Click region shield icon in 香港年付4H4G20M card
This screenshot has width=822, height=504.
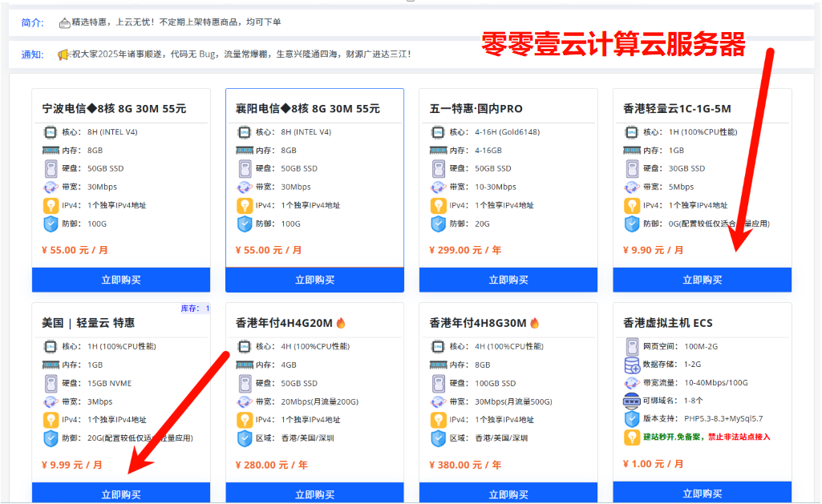[x=245, y=438]
